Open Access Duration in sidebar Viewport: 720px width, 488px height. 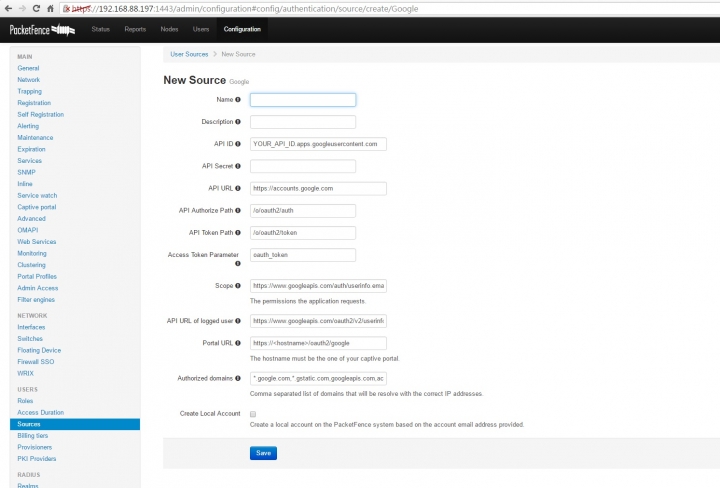[x=40, y=412]
